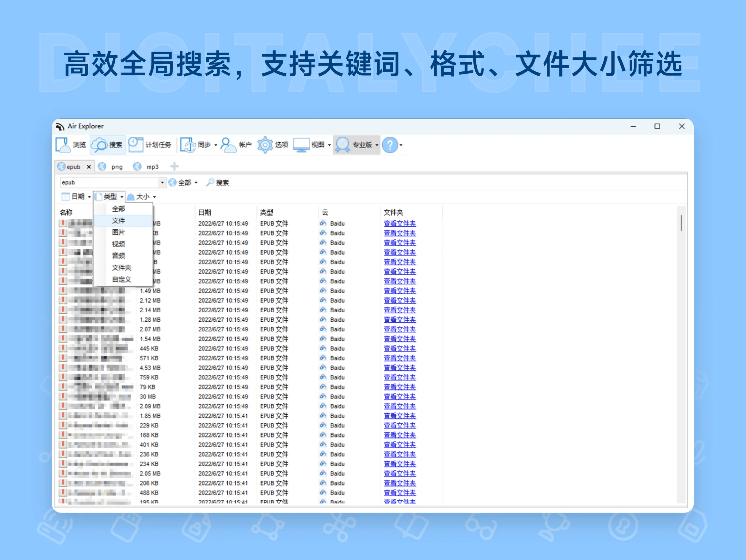Open a new search tab with plus
Screen dimensions: 746x560
175,166
